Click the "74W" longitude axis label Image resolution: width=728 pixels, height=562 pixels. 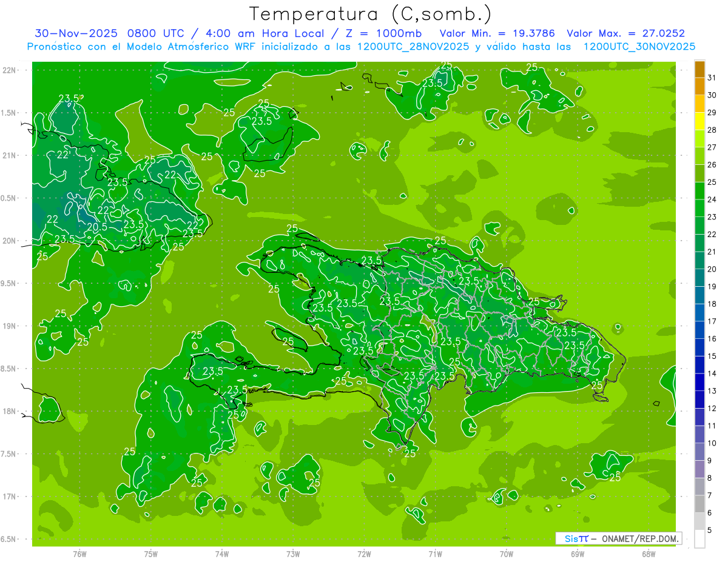point(222,554)
